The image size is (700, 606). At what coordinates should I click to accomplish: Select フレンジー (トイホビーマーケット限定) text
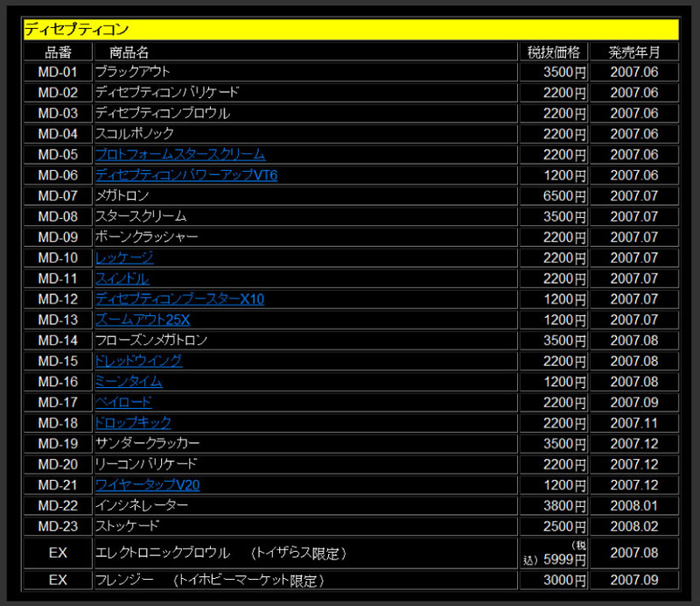tap(210, 580)
